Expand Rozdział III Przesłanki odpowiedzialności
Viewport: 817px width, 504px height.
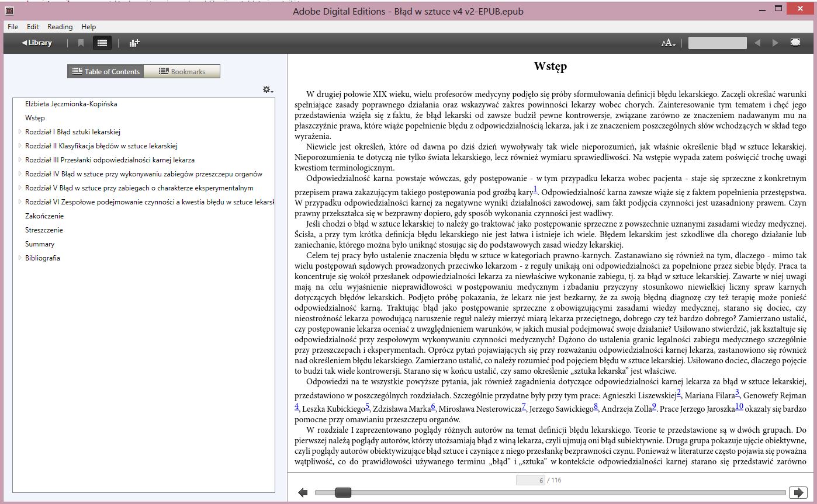pyautogui.click(x=20, y=160)
